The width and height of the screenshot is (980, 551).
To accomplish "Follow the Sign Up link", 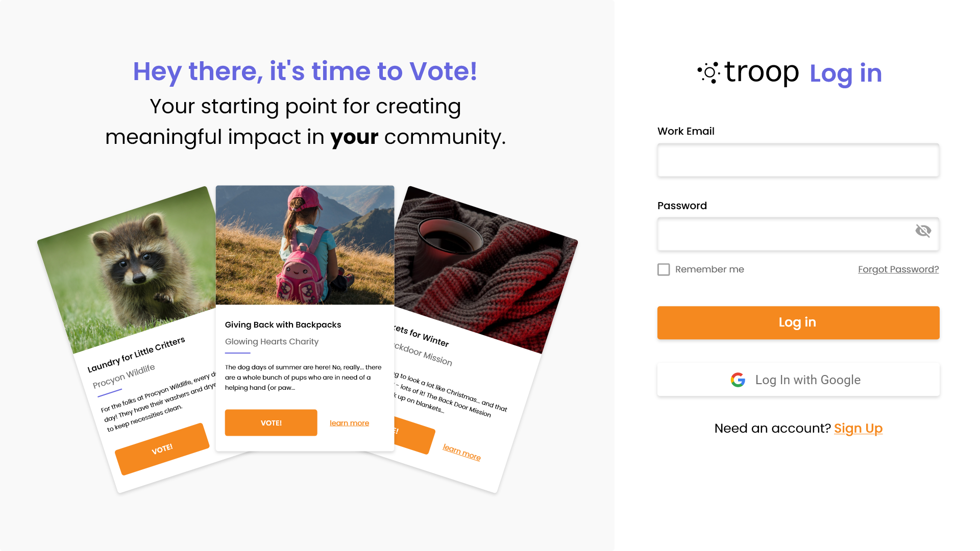I will tap(858, 429).
